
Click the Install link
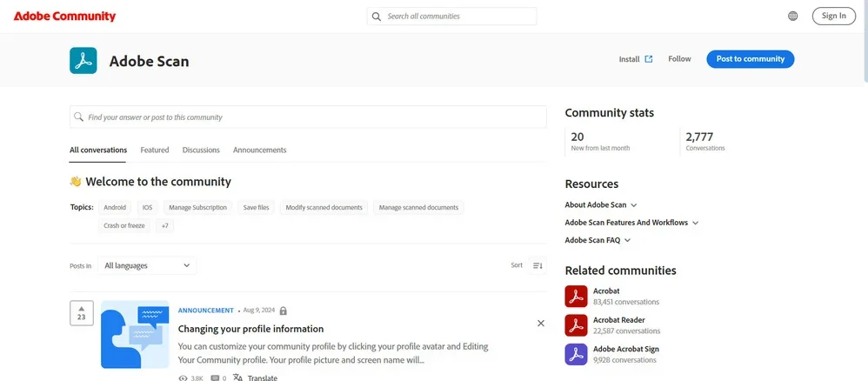[x=630, y=59]
